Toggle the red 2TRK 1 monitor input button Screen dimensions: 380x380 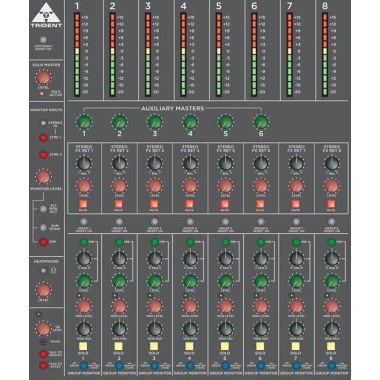[43, 137]
